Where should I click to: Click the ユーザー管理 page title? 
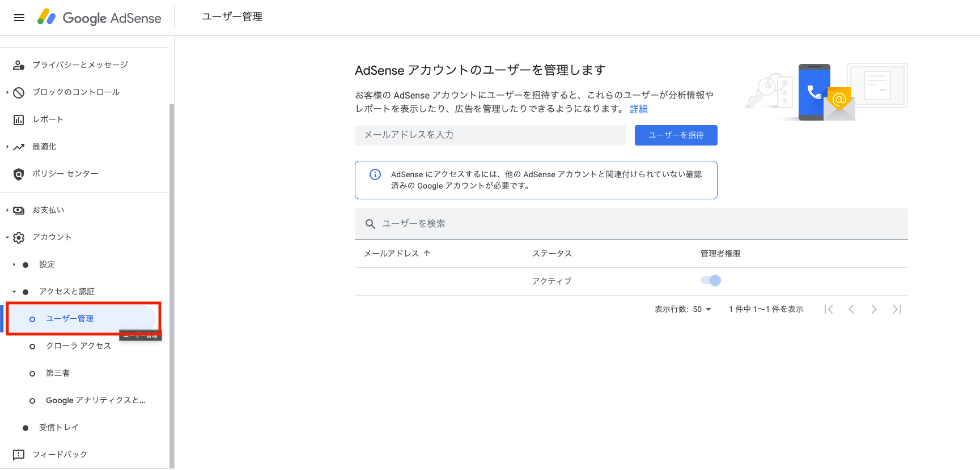click(x=232, y=17)
